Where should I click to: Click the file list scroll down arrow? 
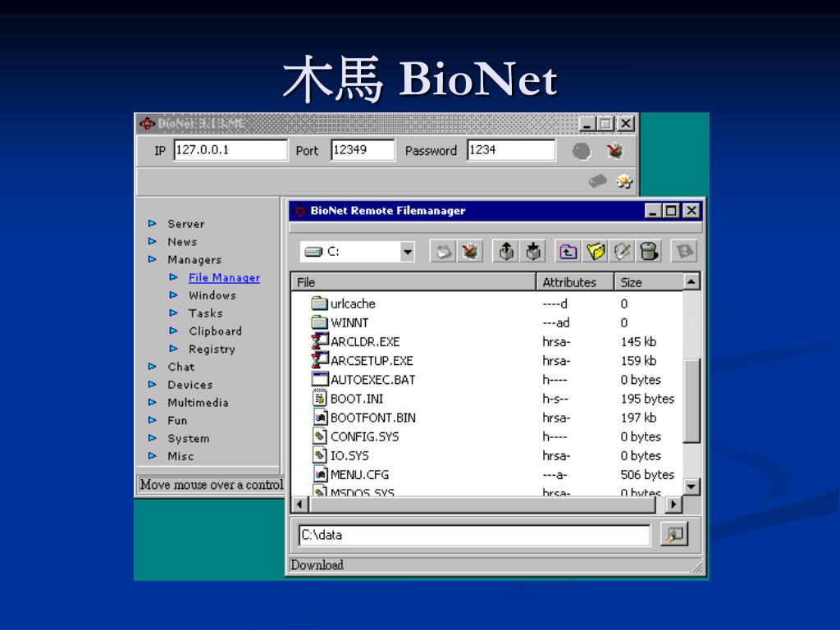tap(692, 486)
